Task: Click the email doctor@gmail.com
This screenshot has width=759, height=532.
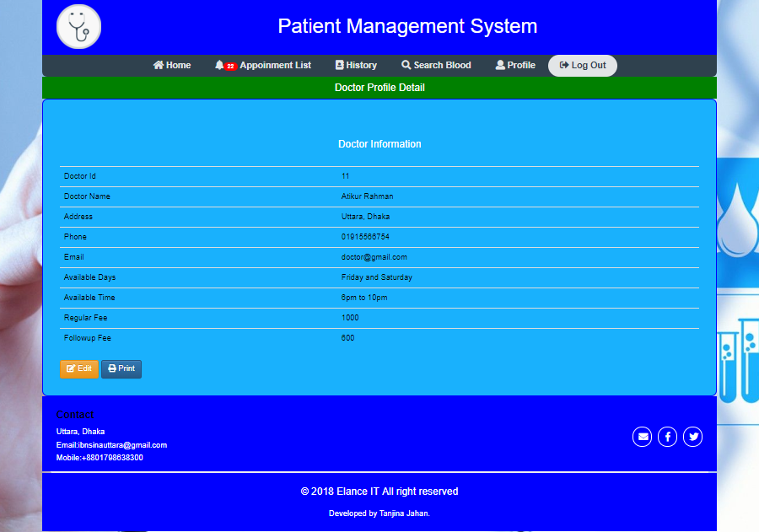Action: tap(374, 257)
